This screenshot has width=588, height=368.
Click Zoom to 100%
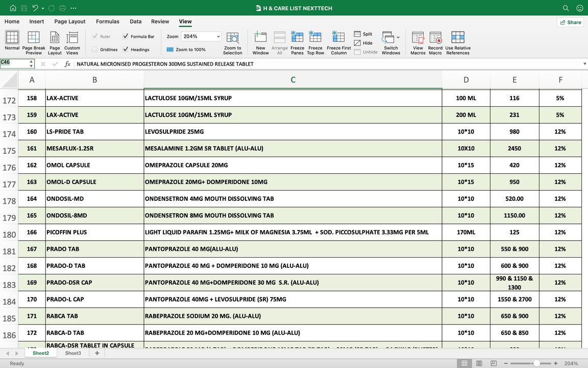(186, 50)
